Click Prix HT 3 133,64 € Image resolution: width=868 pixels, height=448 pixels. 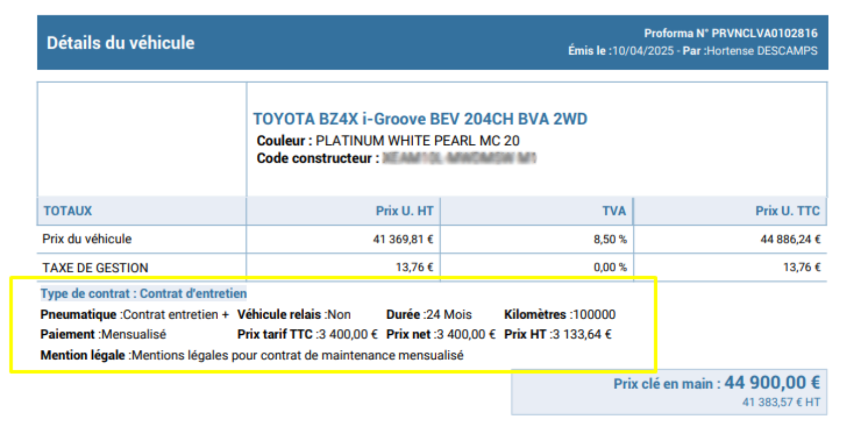click(582, 334)
